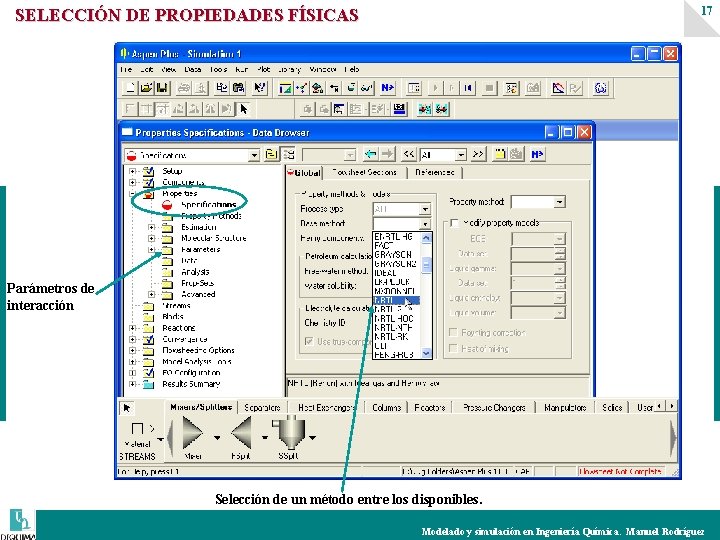Viewport: 720px width, 540px height.
Task: Enable Modify property models checkbox
Action: point(455,223)
